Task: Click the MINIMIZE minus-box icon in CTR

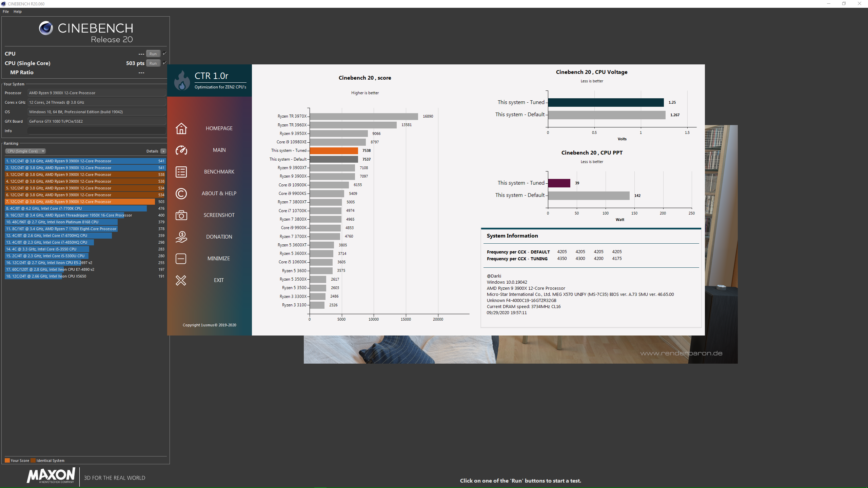Action: (x=181, y=259)
